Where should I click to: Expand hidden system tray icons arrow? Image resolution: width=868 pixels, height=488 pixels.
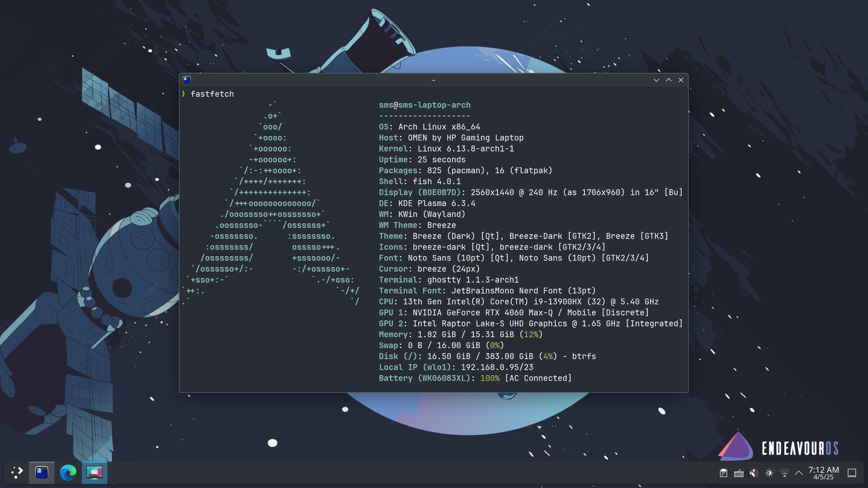tap(799, 473)
